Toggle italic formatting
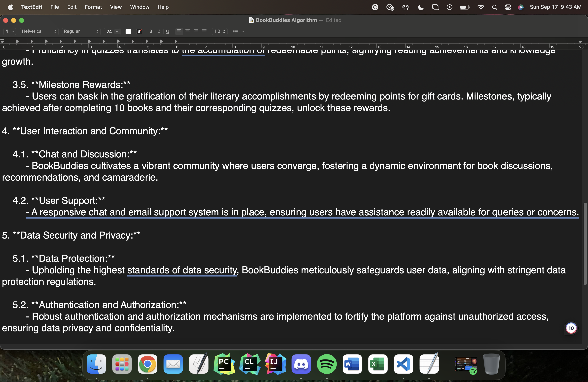Viewport: 588px width, 382px height. (159, 31)
